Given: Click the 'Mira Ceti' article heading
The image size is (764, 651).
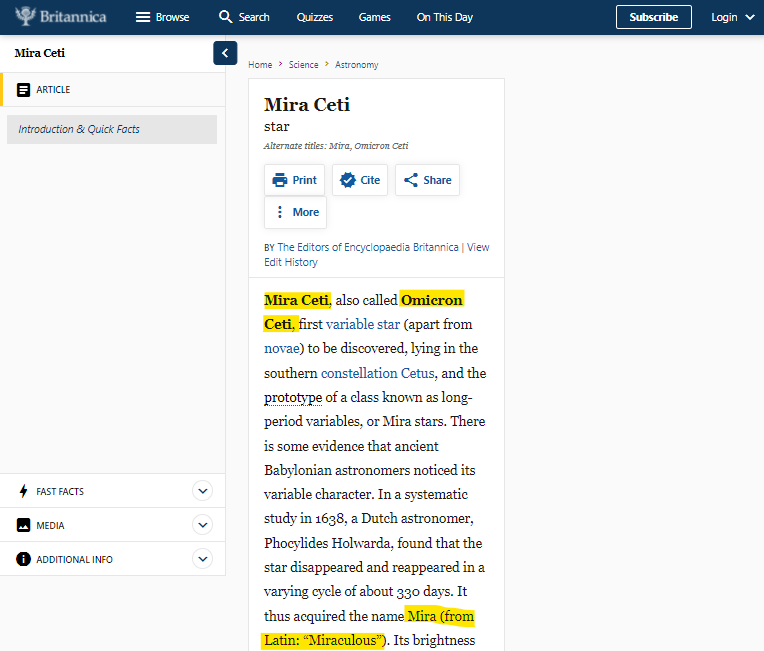Looking at the screenshot, I should click(307, 105).
